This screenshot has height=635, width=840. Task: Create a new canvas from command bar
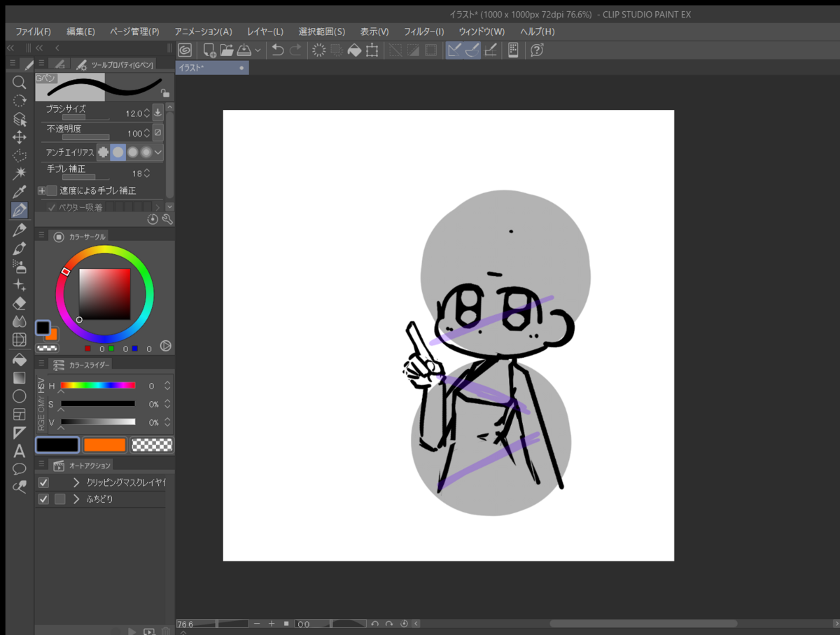[209, 50]
